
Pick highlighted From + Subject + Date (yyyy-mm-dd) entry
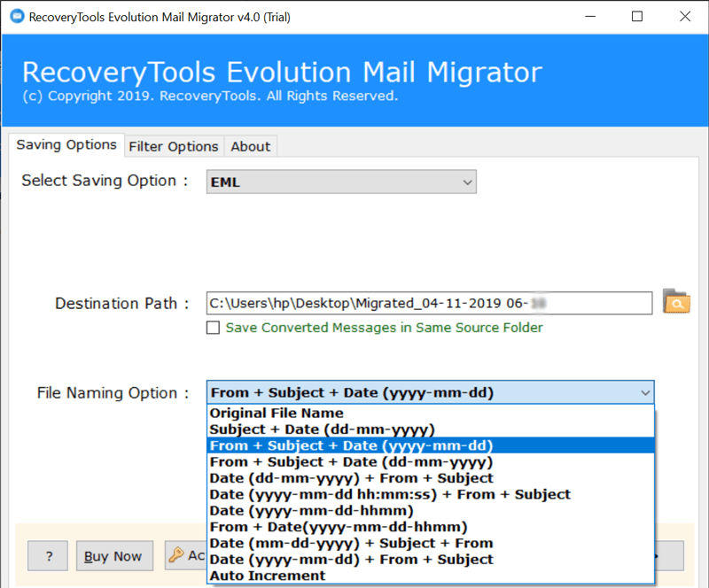coord(430,445)
